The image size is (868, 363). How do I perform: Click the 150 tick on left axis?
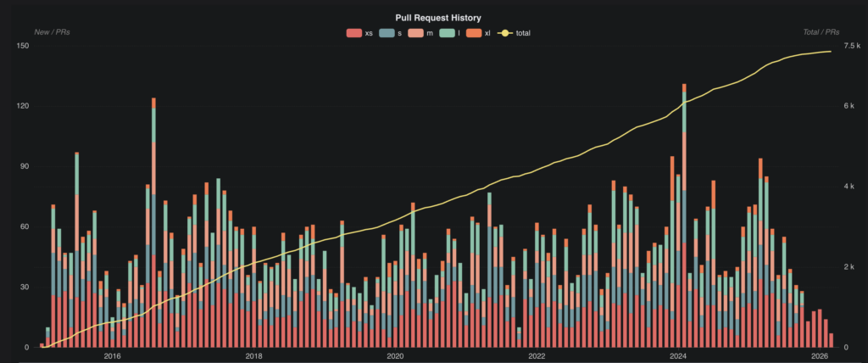coord(24,46)
